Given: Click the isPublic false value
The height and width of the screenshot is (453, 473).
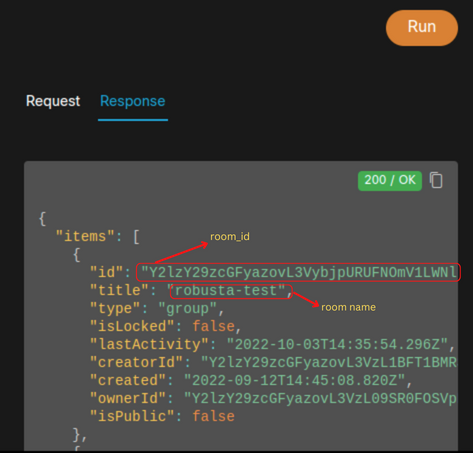Looking at the screenshot, I should coord(213,416).
